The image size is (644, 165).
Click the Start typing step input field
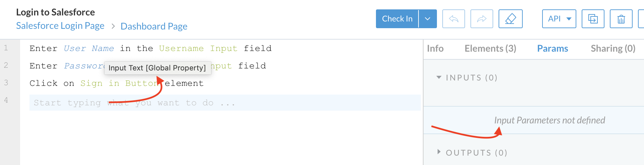pyautogui.click(x=225, y=103)
